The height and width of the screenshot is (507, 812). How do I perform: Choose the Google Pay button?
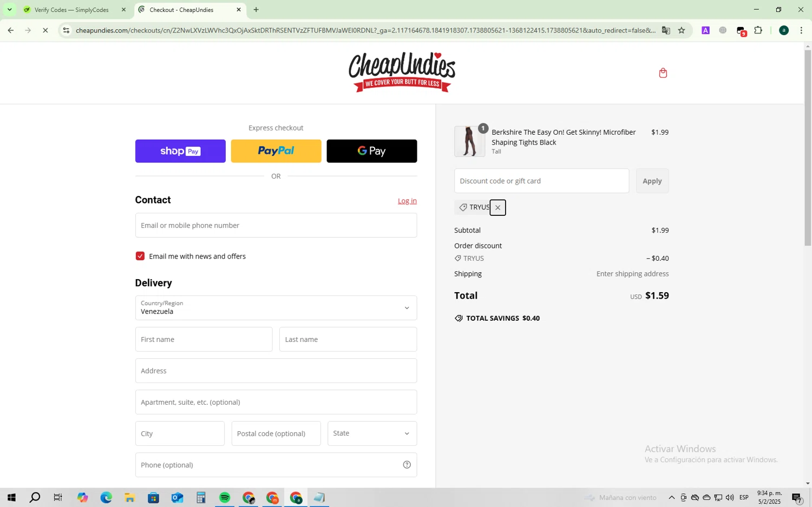coord(372,151)
